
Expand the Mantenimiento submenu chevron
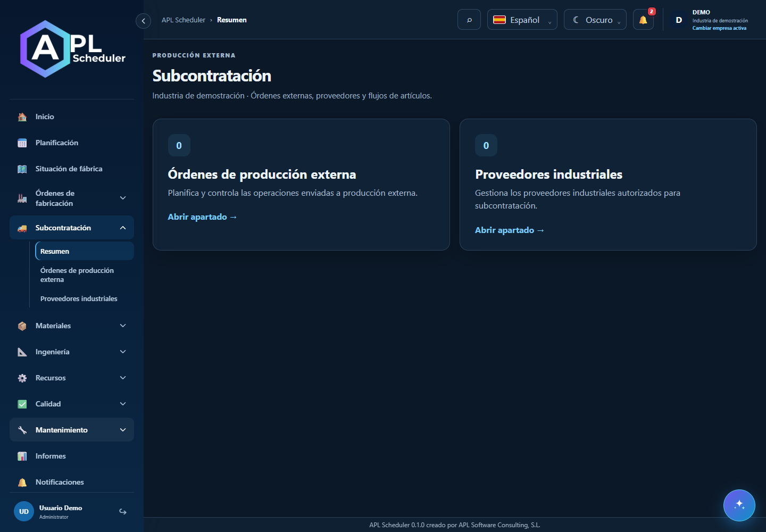(123, 430)
